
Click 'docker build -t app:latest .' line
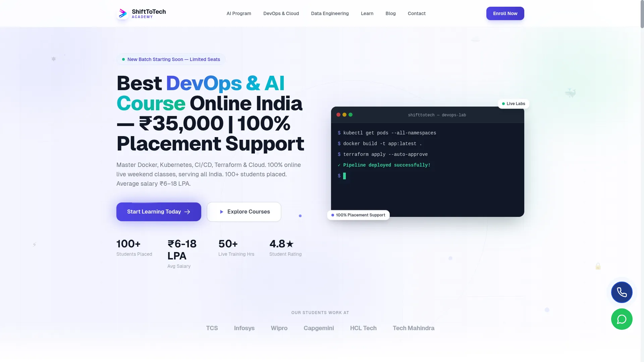point(380,144)
